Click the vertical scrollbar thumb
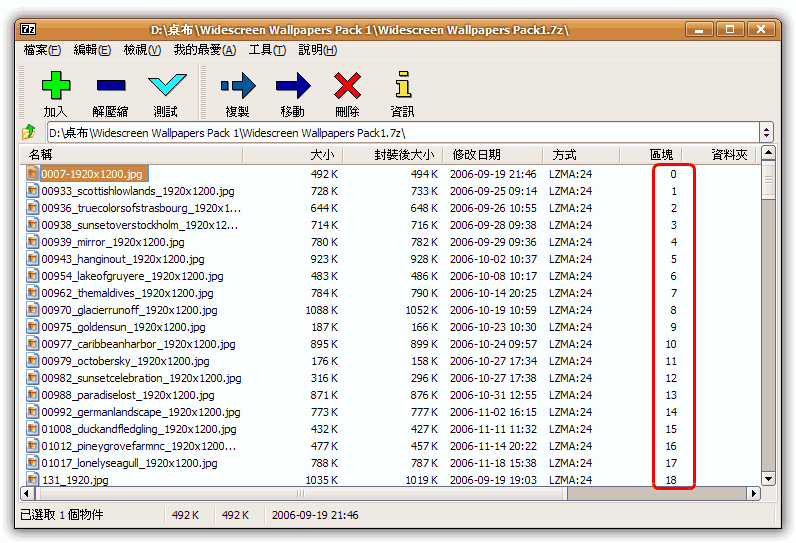This screenshot has height=543, width=796. (769, 180)
